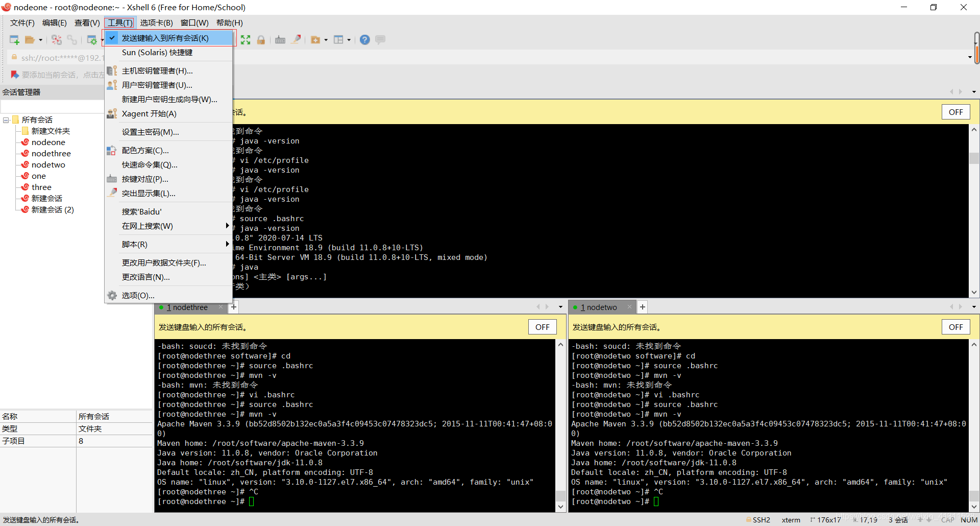The image size is (980, 526).
Task: Open 突出显示集(L)... menu item
Action: click(169, 194)
